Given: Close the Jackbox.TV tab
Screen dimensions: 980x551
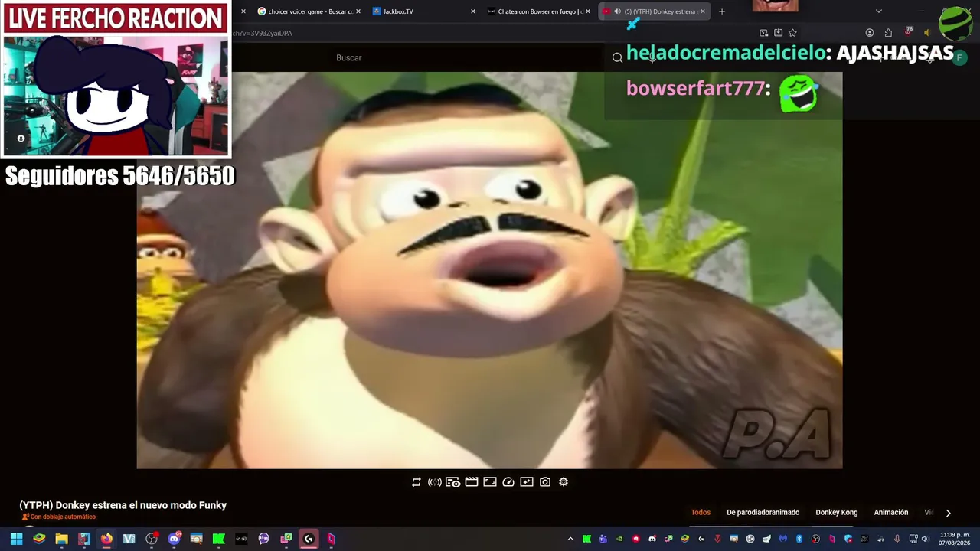Looking at the screenshot, I should [473, 11].
